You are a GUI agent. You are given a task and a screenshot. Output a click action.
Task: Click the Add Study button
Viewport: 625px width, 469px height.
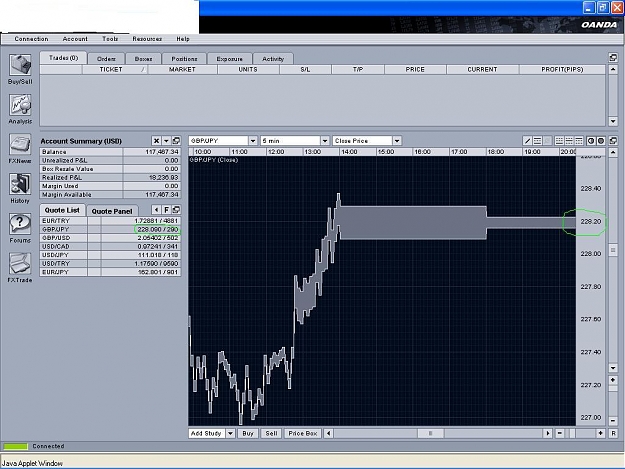tap(207, 433)
